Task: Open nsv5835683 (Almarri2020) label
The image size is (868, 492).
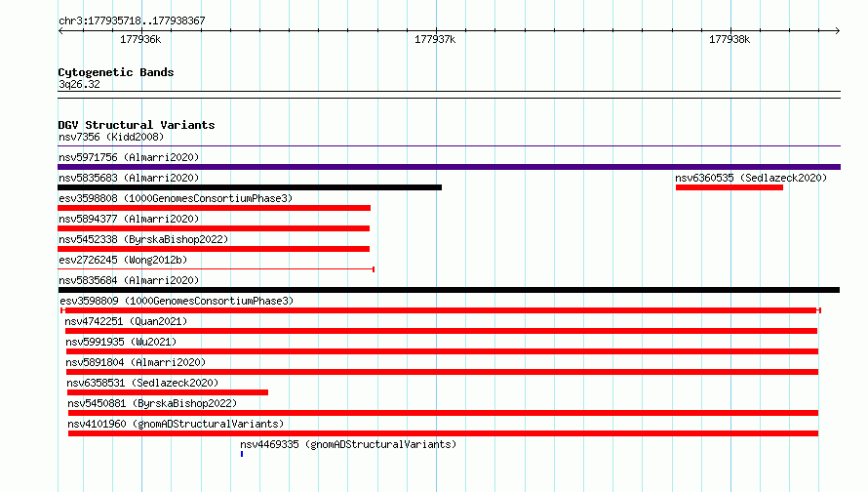Action: (x=129, y=178)
